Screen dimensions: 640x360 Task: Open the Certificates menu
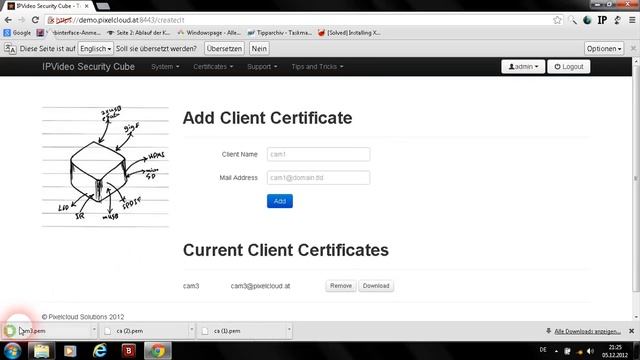click(213, 67)
